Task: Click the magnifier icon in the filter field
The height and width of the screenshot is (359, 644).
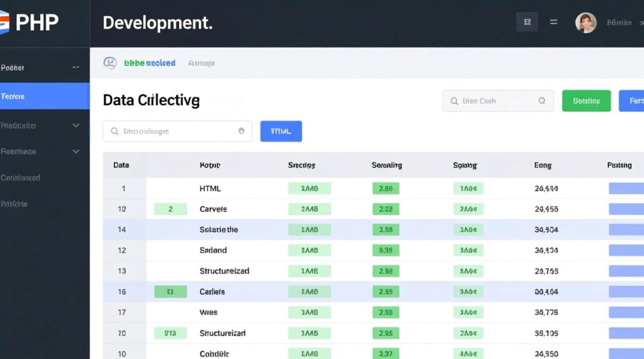Action: pos(115,131)
